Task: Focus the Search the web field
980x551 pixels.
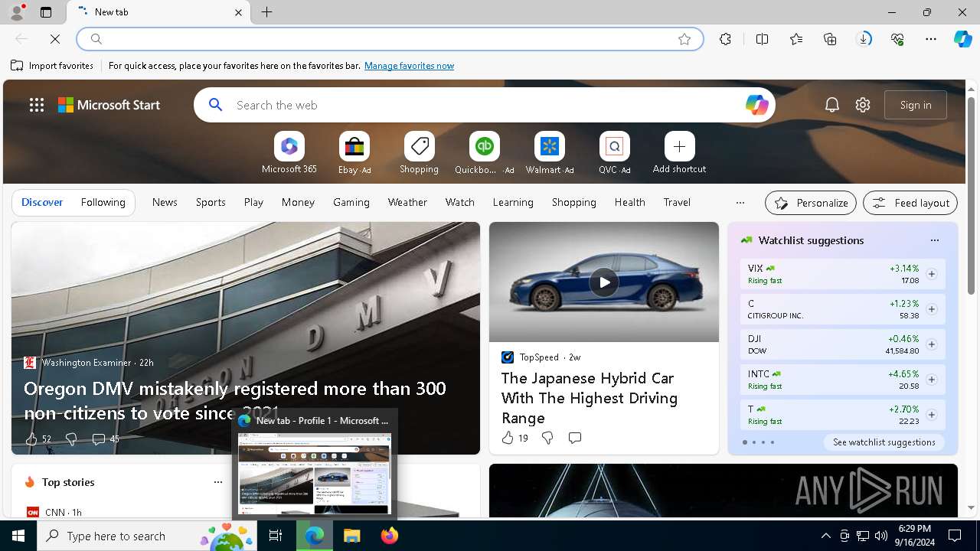Action: pyautogui.click(x=485, y=105)
